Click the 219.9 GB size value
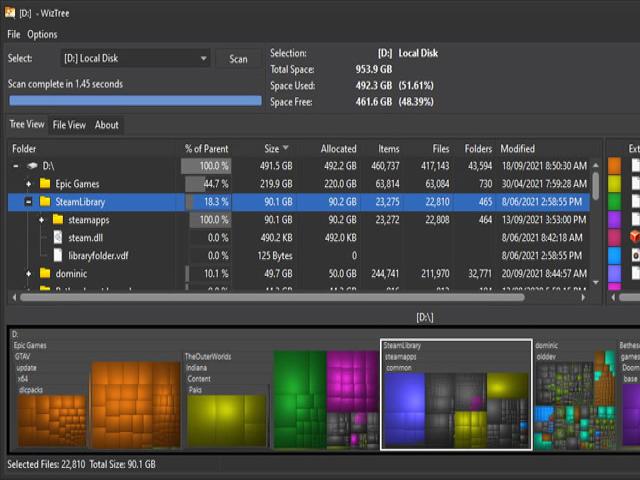 point(276,184)
